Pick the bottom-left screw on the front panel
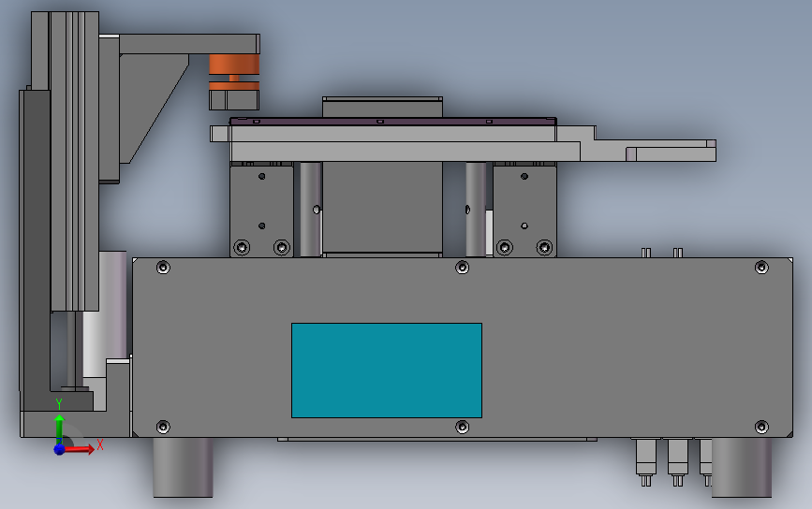This screenshot has height=509, width=812. 163,427
